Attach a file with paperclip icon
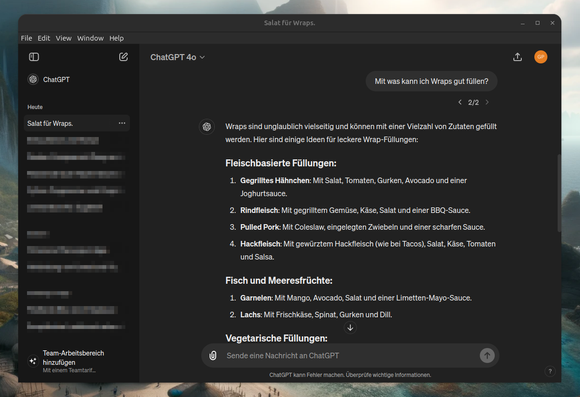The image size is (580, 397). (x=213, y=356)
